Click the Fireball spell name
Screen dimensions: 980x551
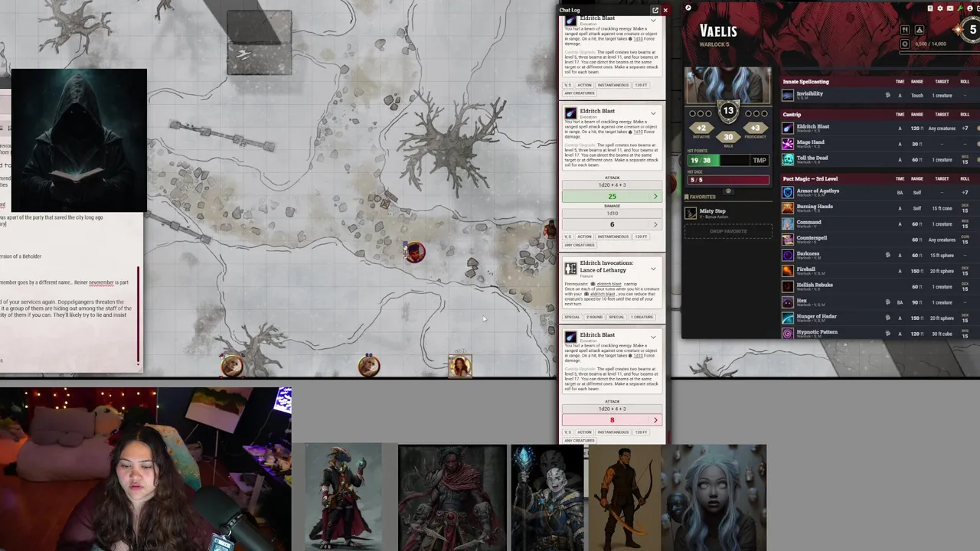tap(808, 269)
